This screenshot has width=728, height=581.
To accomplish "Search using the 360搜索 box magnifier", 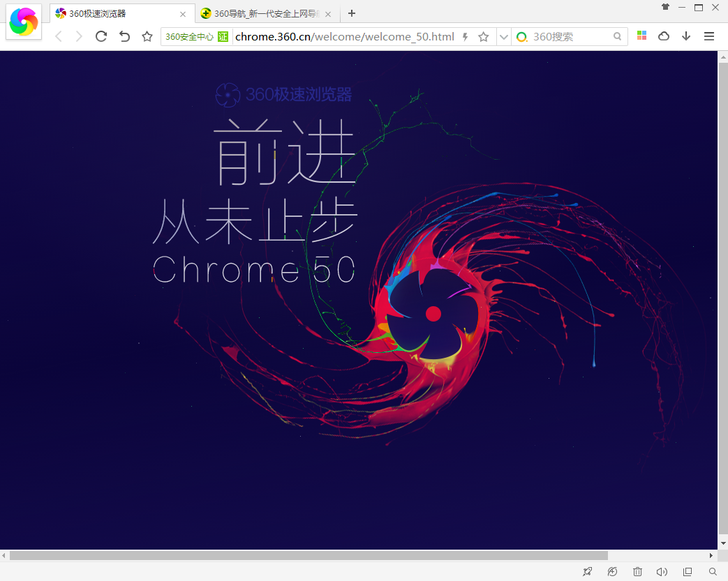I will click(617, 36).
